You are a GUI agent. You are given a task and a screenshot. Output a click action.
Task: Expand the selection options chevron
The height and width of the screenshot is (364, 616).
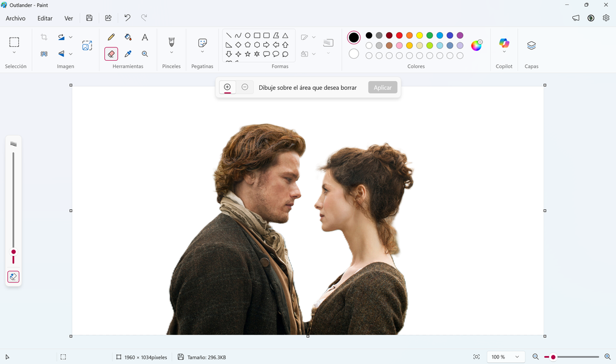coord(14,53)
